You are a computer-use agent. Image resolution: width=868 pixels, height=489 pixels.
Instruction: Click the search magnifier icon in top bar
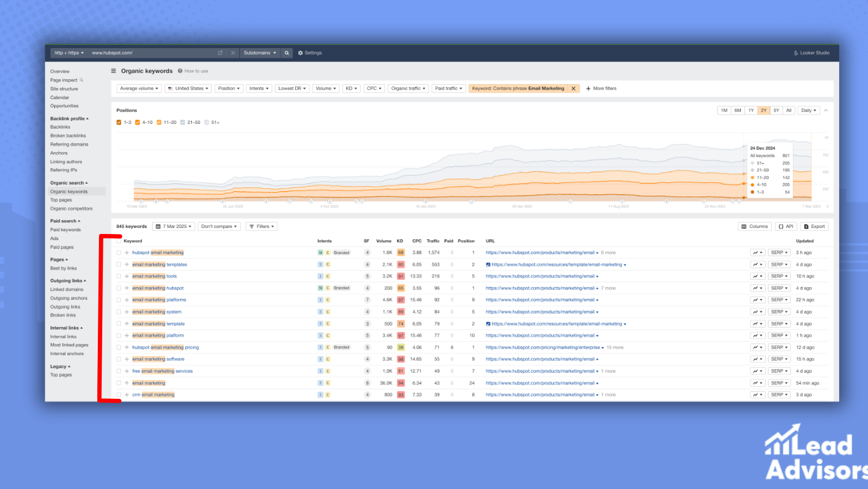[x=286, y=53]
